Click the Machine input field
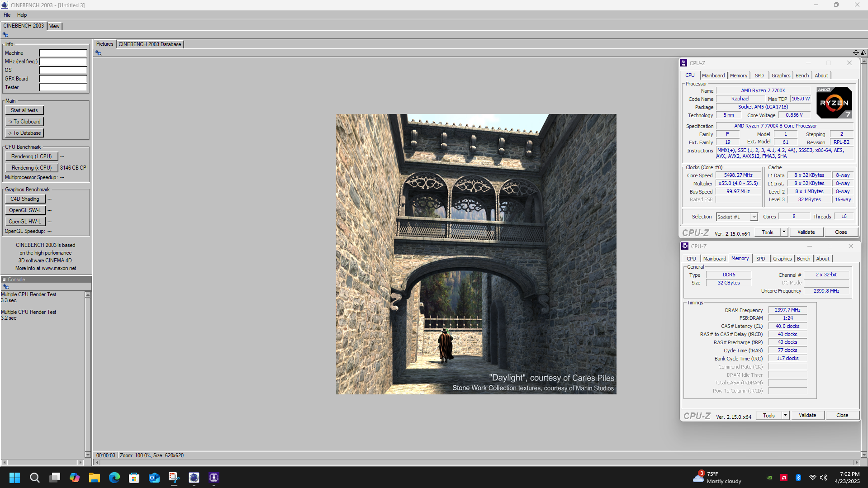868x488 pixels. click(63, 53)
